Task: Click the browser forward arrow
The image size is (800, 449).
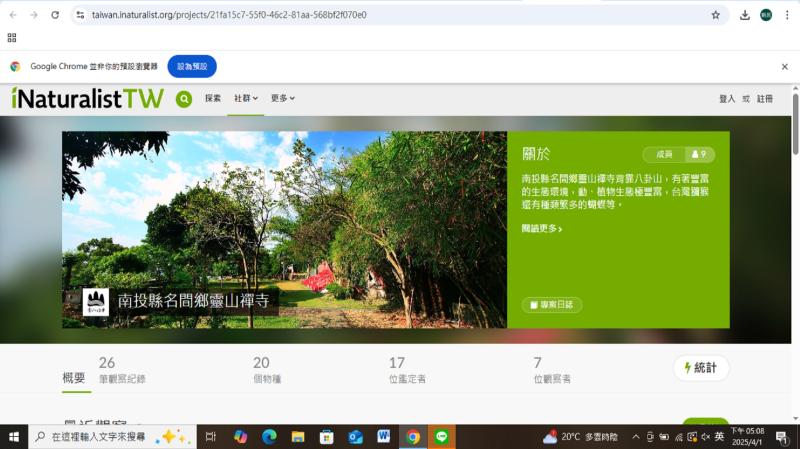Action: point(34,15)
